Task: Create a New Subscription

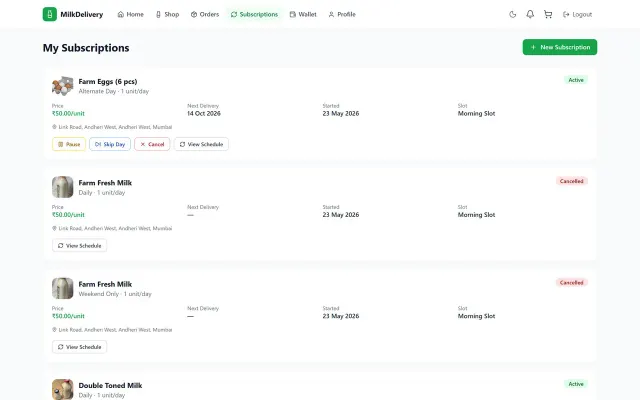Action: coord(560,47)
